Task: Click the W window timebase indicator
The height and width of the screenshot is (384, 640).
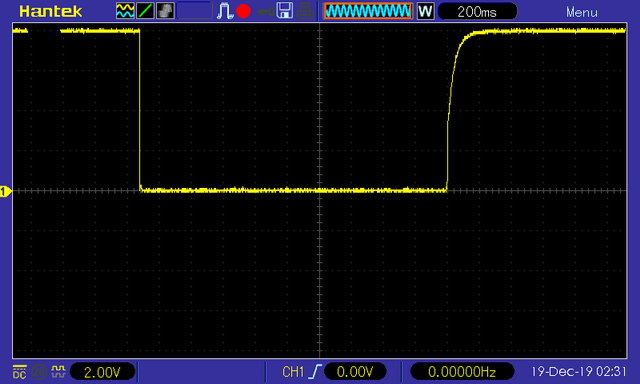Action: tap(425, 11)
